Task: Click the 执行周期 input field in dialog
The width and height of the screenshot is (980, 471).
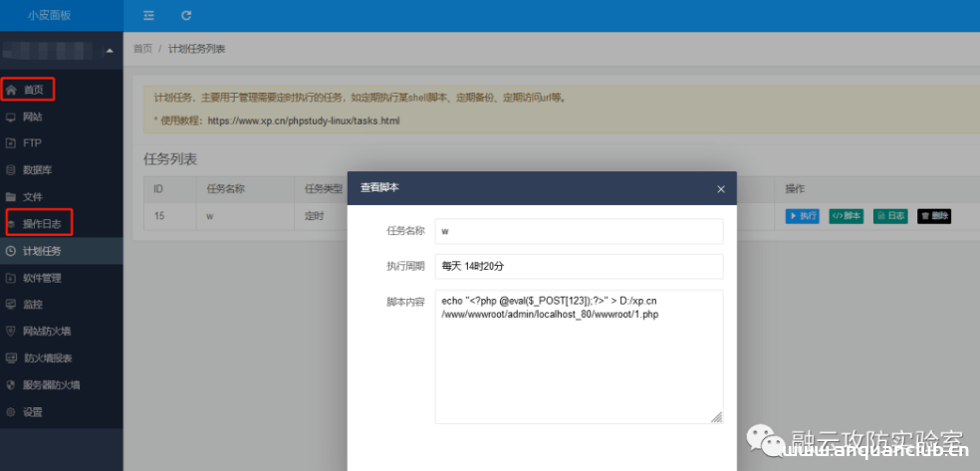Action: click(579, 266)
